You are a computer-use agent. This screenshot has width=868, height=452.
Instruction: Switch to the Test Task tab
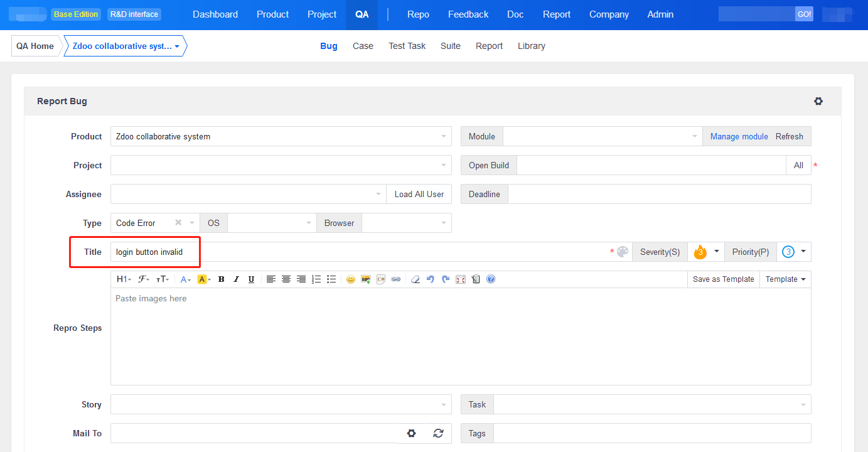click(x=407, y=46)
